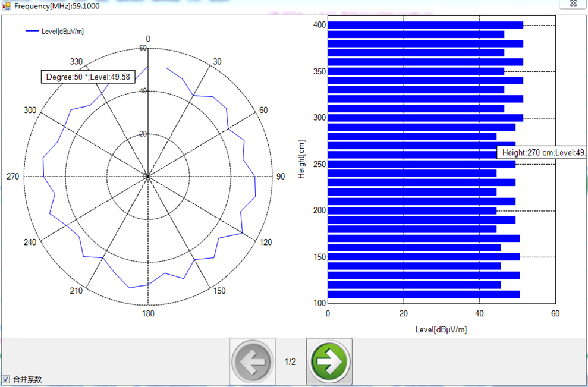This screenshot has width=588, height=387.
Task: Click the gray previous page arrow
Action: (x=253, y=361)
